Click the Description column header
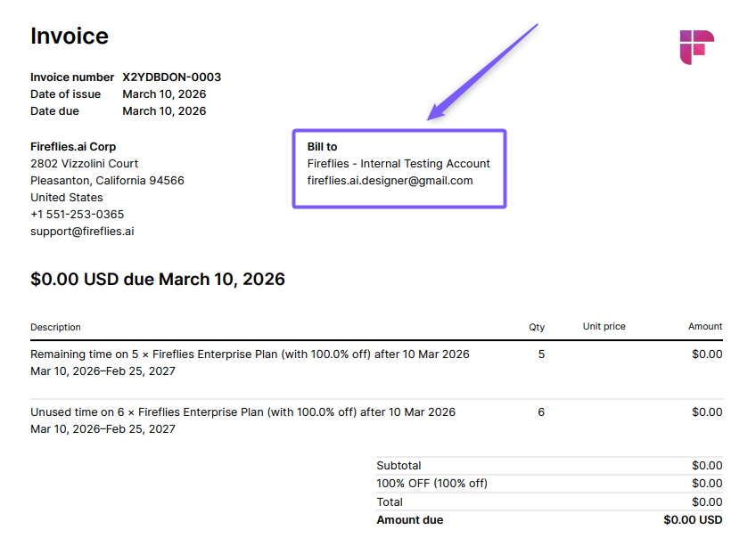 tap(55, 327)
